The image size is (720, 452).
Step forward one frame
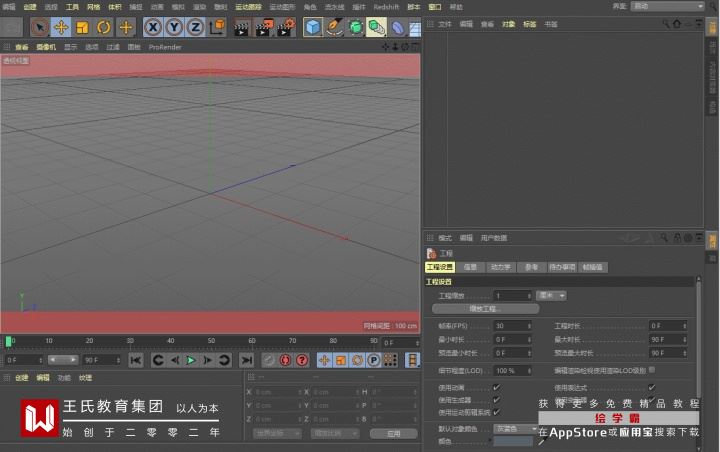point(208,361)
